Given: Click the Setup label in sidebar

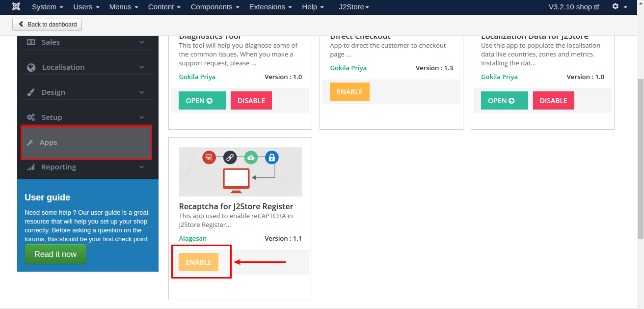Looking at the screenshot, I should coord(52,117).
